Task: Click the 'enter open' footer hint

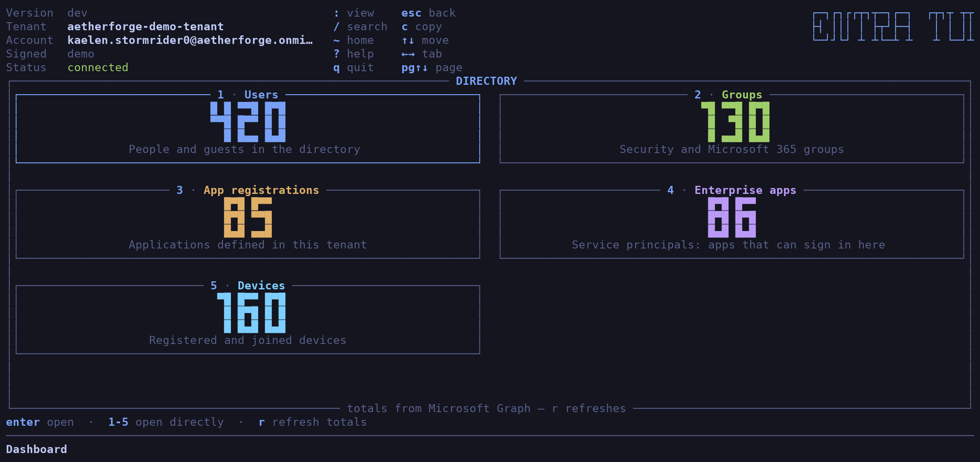Action: (x=40, y=422)
